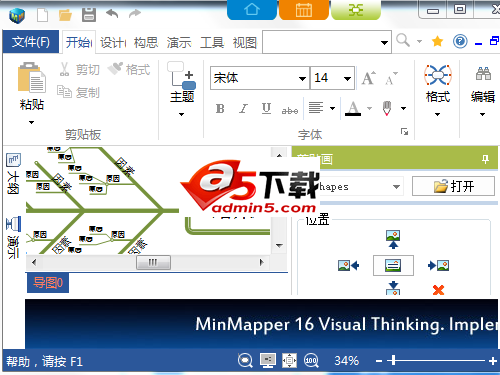Switch to the 工具 ribbon tab
500x375 pixels.
click(212, 43)
